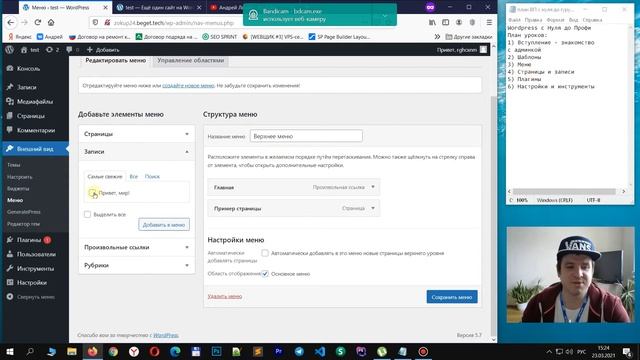The image size is (640, 360).
Task: Open Плагины section in the sidebar
Action: tap(29, 240)
